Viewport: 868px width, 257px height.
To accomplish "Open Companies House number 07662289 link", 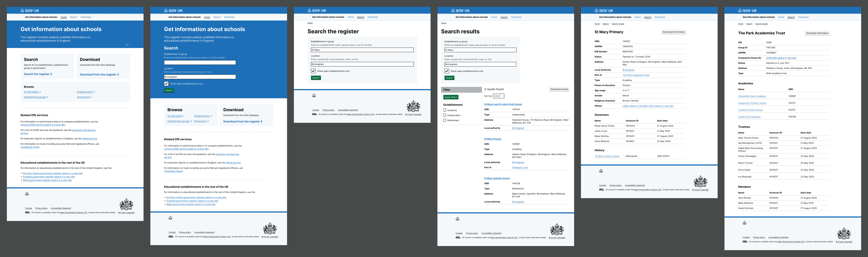I will 781,58.
